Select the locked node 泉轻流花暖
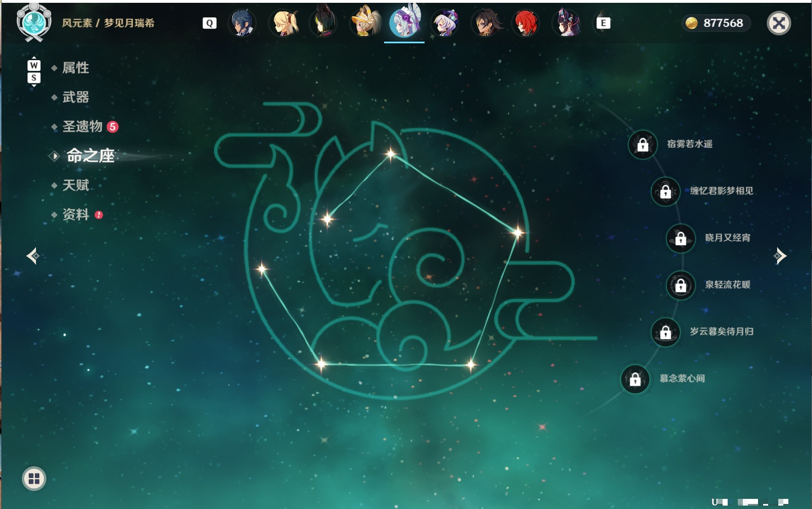This screenshot has height=509, width=812. [681, 286]
